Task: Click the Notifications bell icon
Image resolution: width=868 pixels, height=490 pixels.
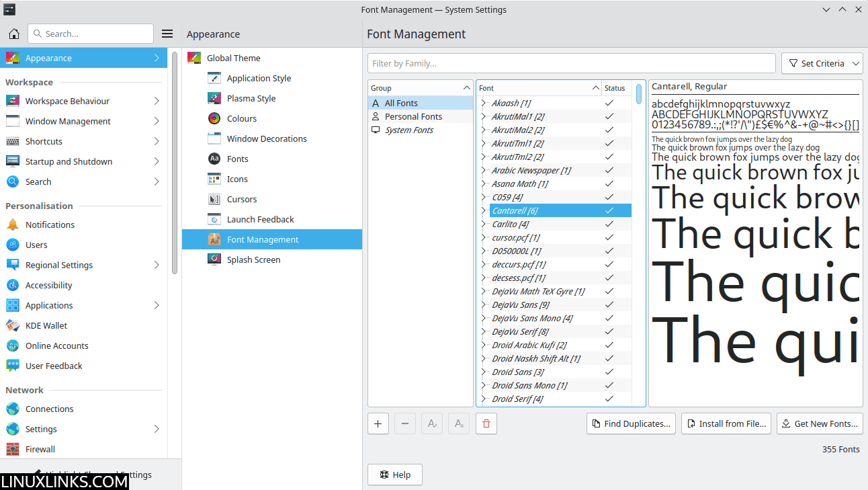Action: [13, 224]
